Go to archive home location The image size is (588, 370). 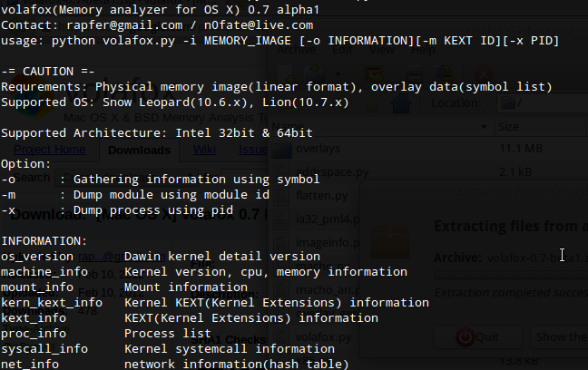[401, 103]
